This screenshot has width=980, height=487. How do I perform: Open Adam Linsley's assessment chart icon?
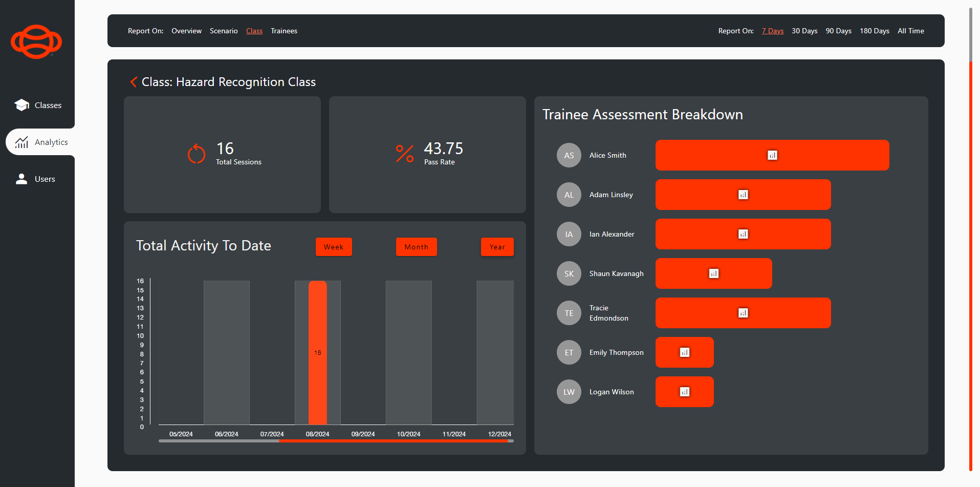[x=743, y=195]
